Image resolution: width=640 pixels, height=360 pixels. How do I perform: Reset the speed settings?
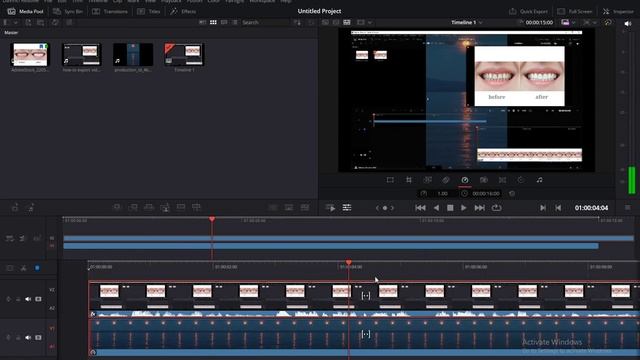coord(512,194)
